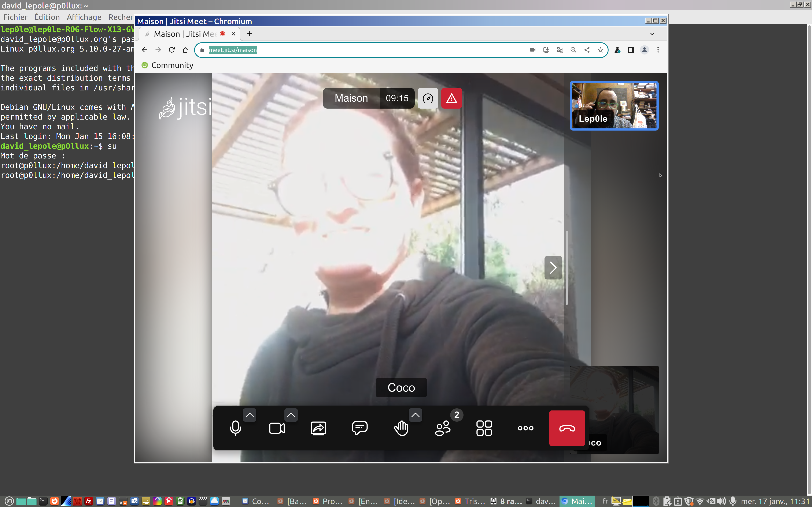Open the Affichage menu in terminal
The width and height of the screenshot is (812, 507).
click(84, 17)
